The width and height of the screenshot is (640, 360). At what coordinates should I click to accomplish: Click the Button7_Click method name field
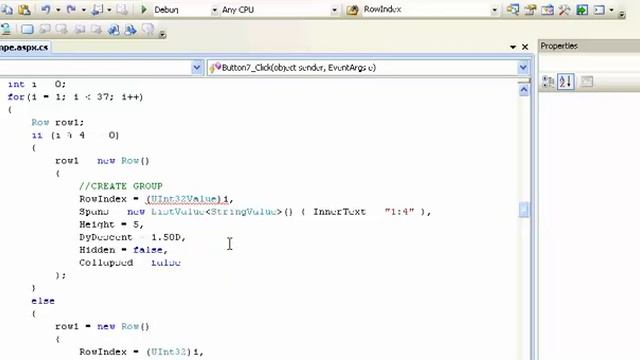point(362,68)
